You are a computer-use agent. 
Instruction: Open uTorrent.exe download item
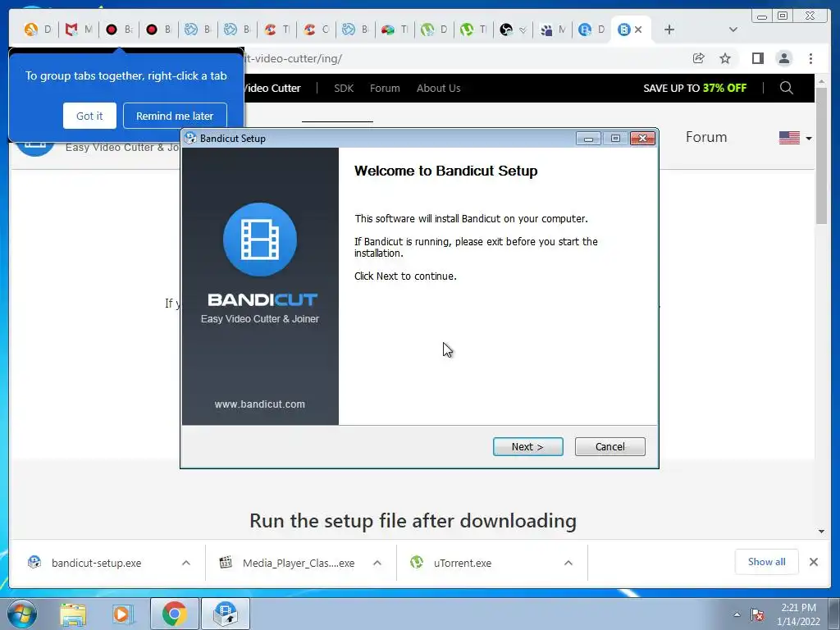pyautogui.click(x=463, y=563)
